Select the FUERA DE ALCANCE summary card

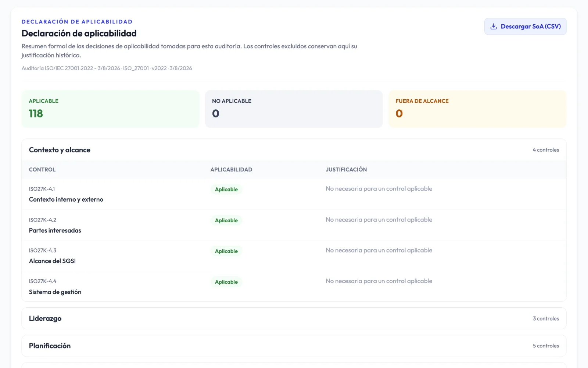tap(477, 109)
